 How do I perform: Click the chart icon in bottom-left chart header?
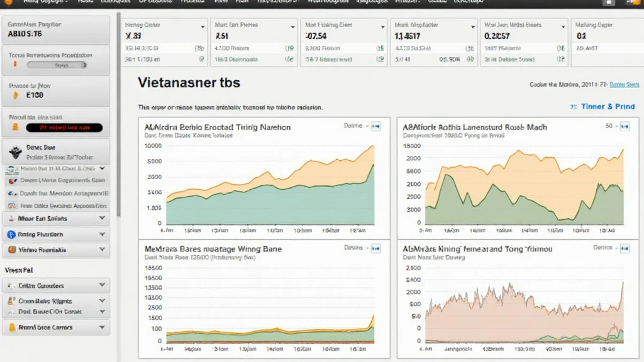coord(376,250)
